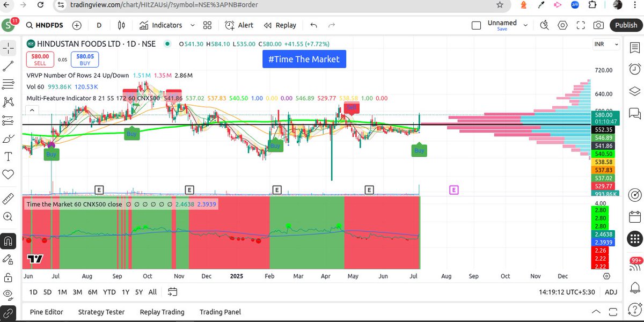Switch to the Replay Trading tab

click(x=162, y=312)
